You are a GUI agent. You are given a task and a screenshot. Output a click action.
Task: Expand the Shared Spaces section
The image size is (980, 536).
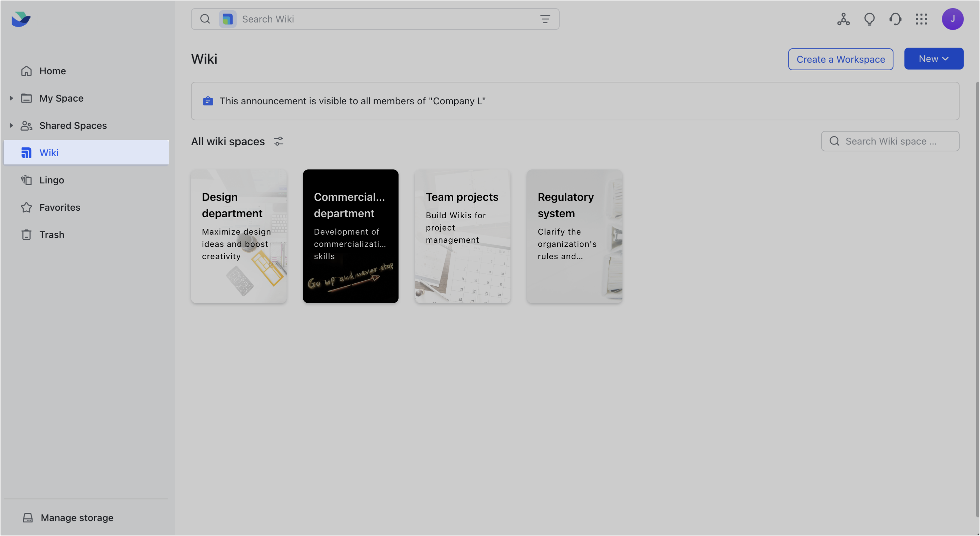coord(11,125)
